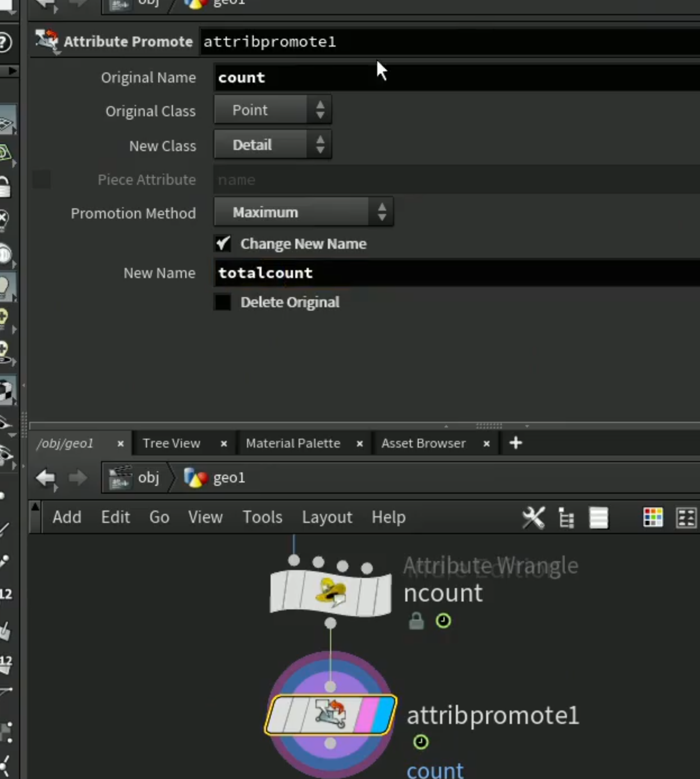Uncheck the Change New Name checkbox
This screenshot has width=700, height=779.
pos(223,244)
